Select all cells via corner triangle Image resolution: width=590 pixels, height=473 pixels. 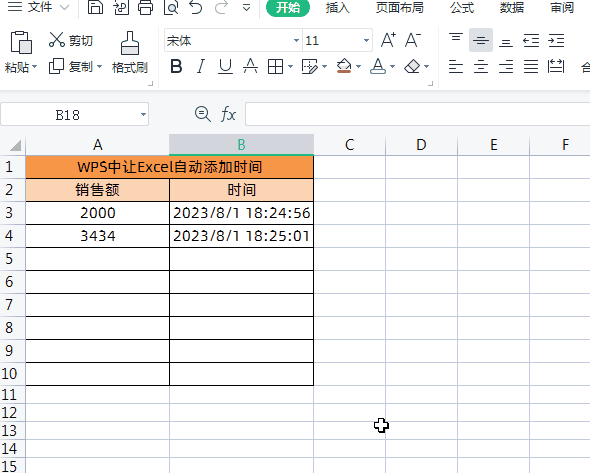pos(15,145)
